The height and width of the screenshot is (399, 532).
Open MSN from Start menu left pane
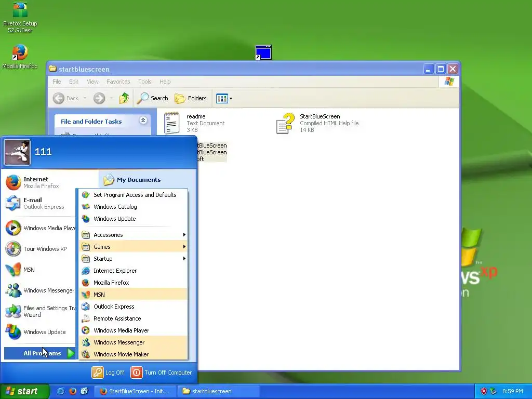(40, 270)
